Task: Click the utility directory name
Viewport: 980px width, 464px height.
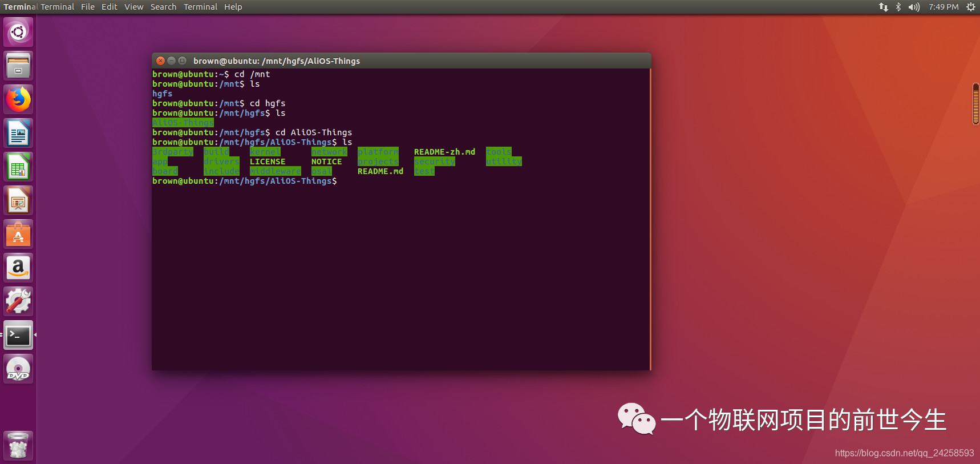Action: 504,162
